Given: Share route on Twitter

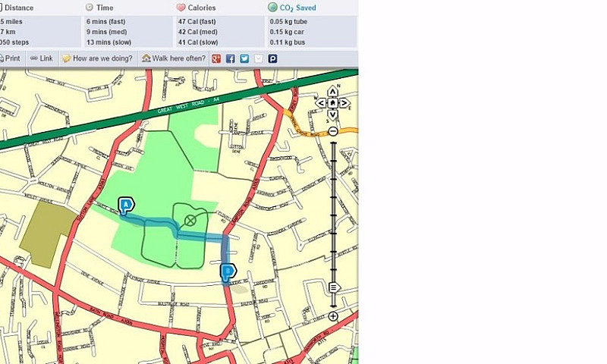Looking at the screenshot, I should click(244, 59).
